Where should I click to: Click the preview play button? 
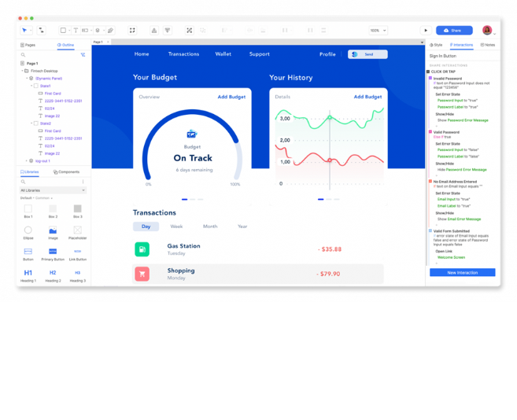tap(426, 31)
